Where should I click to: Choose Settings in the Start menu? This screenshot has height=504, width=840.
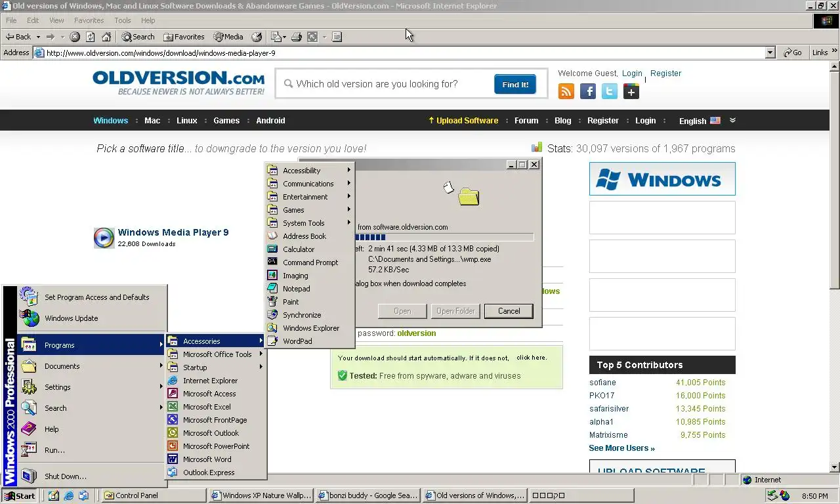[x=92, y=387]
